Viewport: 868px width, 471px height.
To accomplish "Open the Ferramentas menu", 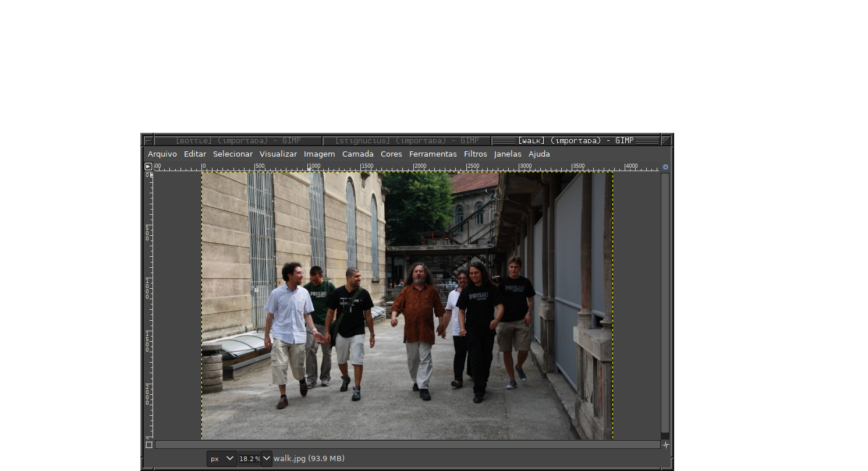I will pyautogui.click(x=433, y=154).
